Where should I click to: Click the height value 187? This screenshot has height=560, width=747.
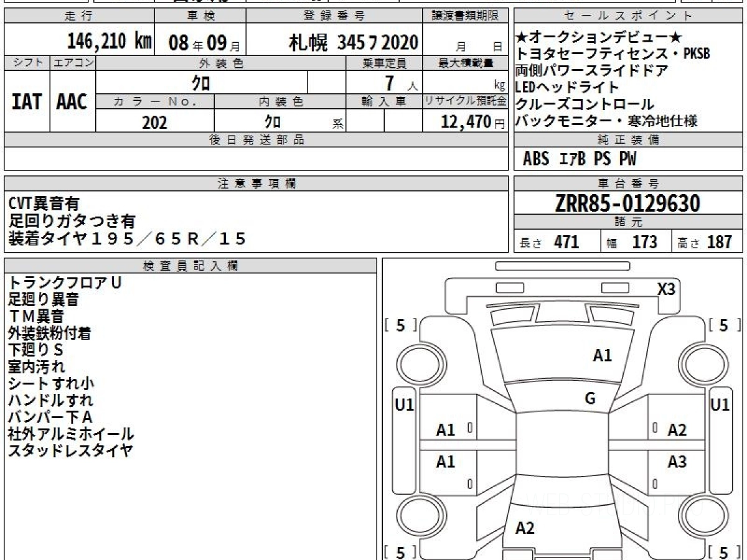(720, 241)
